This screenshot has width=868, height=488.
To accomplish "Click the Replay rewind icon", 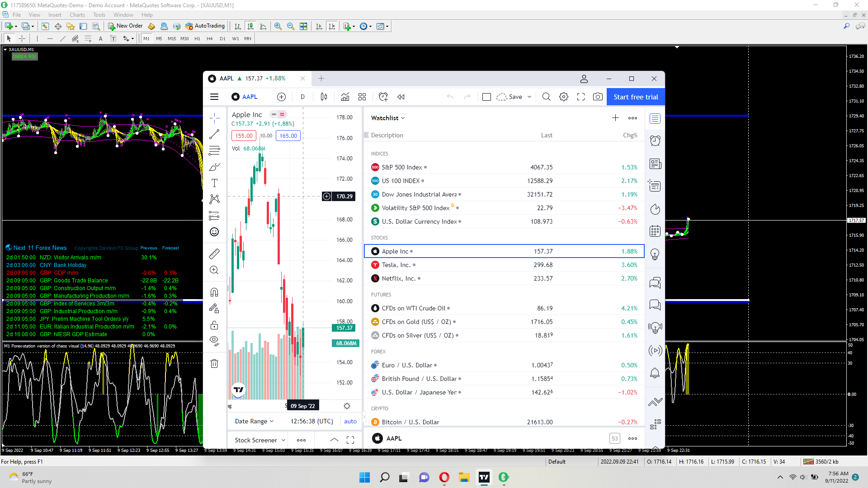I will [401, 97].
